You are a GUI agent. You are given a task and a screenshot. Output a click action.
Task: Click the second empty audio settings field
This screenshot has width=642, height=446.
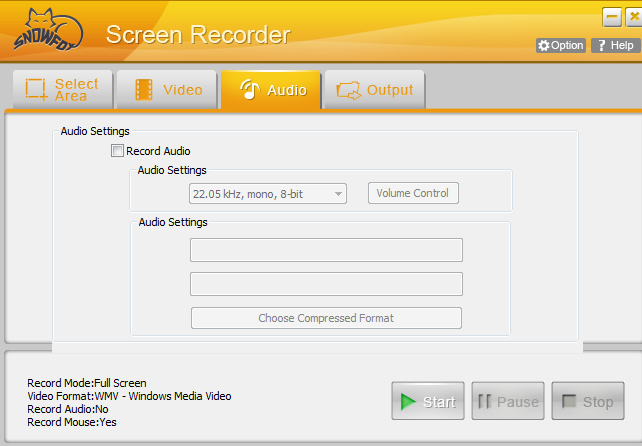click(326, 284)
